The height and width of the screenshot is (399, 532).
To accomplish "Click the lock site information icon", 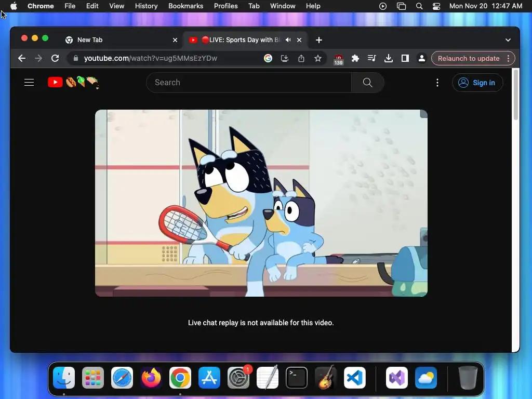I will (76, 58).
